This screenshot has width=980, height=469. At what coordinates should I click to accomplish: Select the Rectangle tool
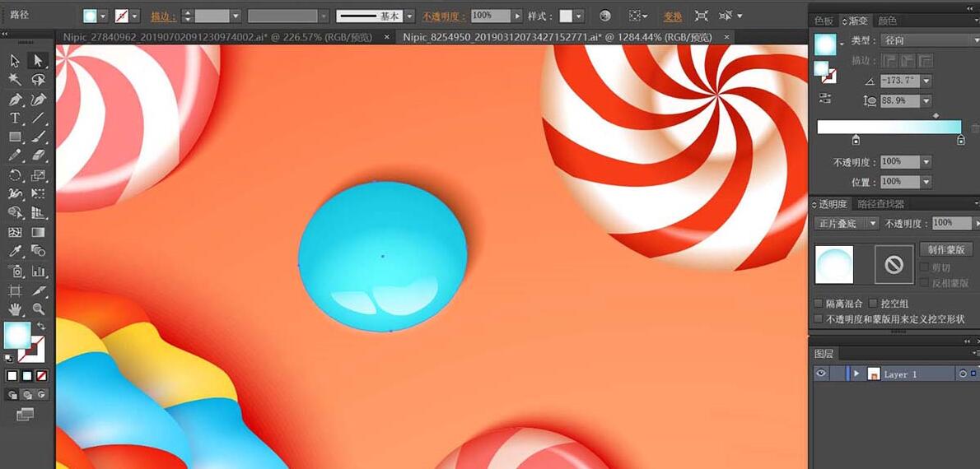15,137
